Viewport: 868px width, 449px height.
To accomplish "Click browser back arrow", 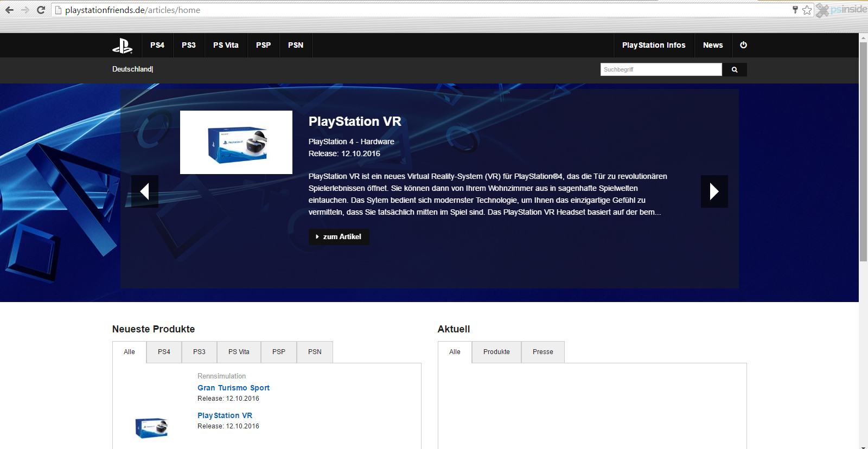I will [9, 10].
